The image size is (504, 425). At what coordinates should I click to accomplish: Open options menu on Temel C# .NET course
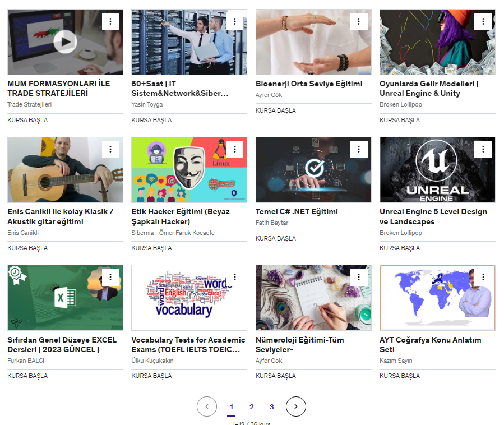click(x=359, y=149)
